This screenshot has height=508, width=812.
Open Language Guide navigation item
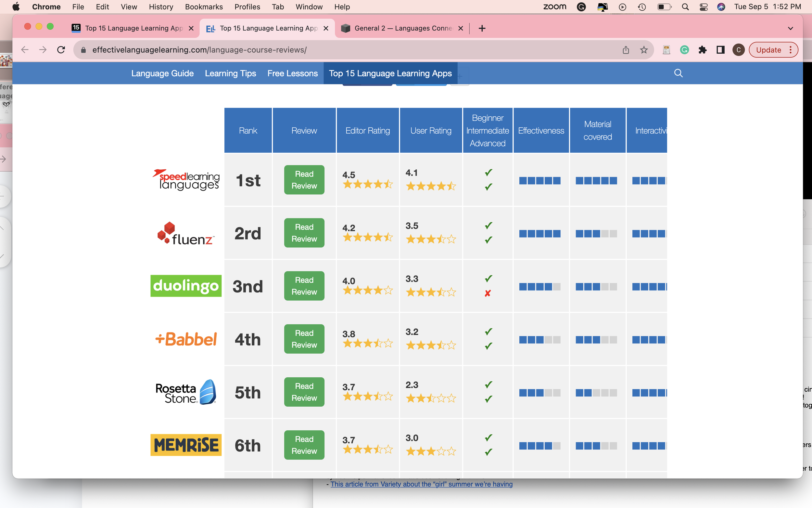[x=162, y=73]
